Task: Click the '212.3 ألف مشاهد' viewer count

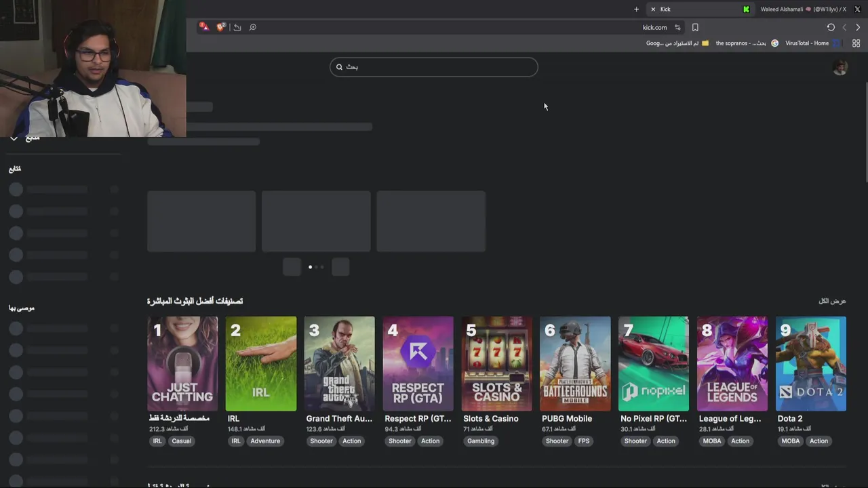Action: (169, 429)
